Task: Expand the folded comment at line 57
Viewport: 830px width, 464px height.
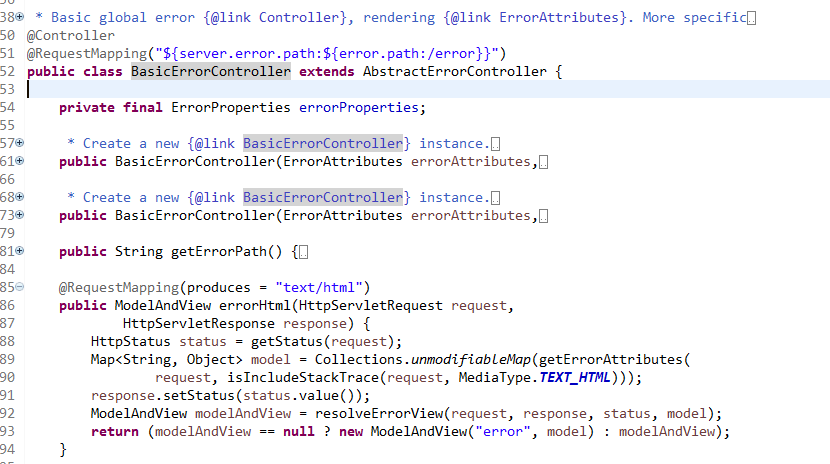Action: [20, 143]
